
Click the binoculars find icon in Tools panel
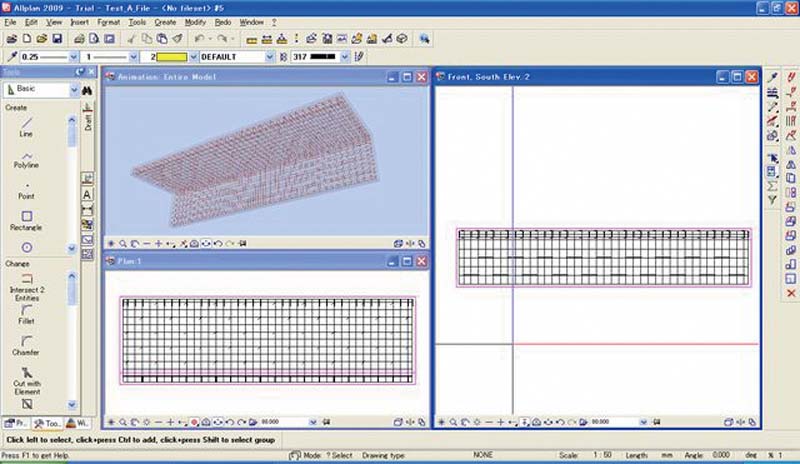(87, 90)
